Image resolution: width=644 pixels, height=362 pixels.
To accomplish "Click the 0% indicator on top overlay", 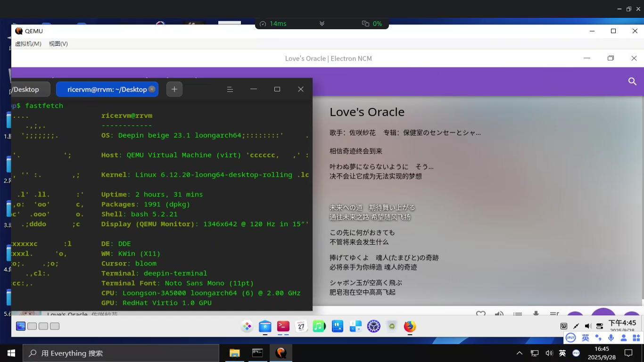I will 372,24.
